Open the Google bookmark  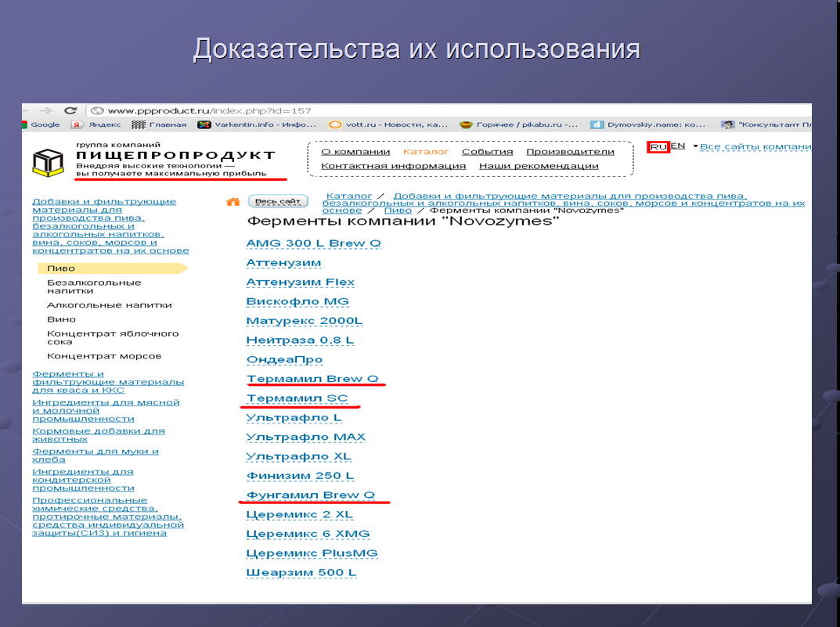pos(41,124)
